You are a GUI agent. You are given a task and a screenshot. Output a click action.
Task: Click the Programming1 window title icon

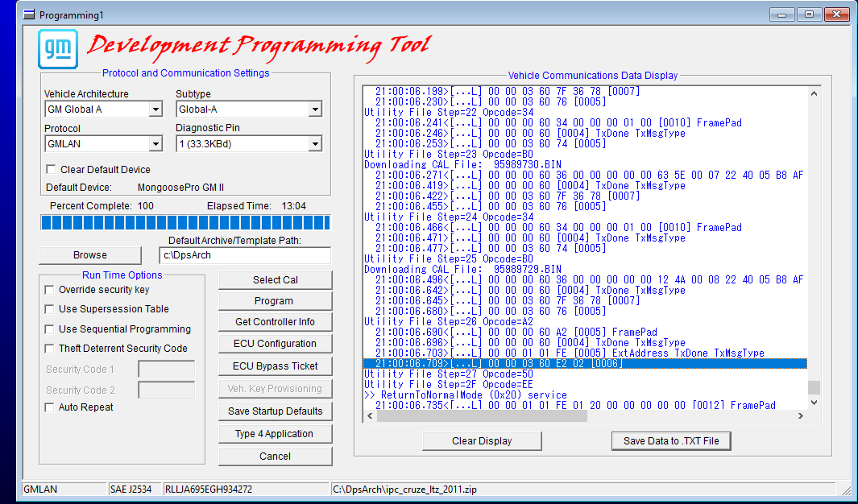(29, 14)
